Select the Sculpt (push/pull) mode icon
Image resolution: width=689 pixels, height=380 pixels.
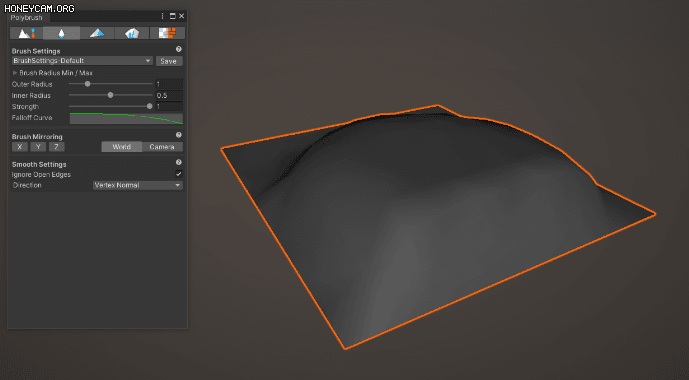click(x=26, y=33)
